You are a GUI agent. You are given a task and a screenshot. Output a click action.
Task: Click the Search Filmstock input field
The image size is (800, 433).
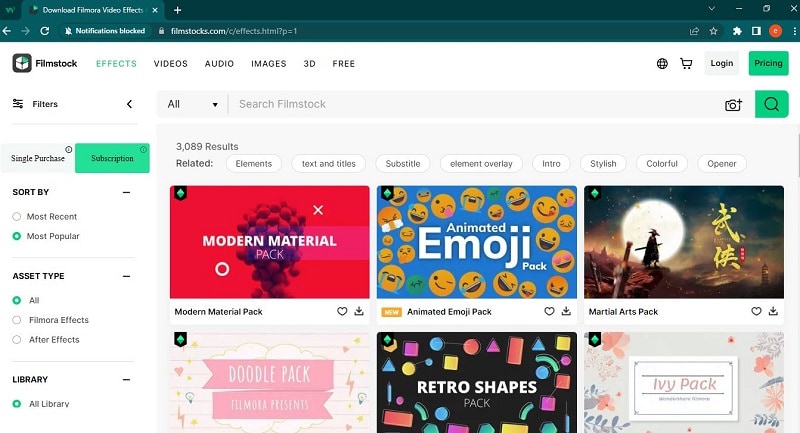pos(474,104)
